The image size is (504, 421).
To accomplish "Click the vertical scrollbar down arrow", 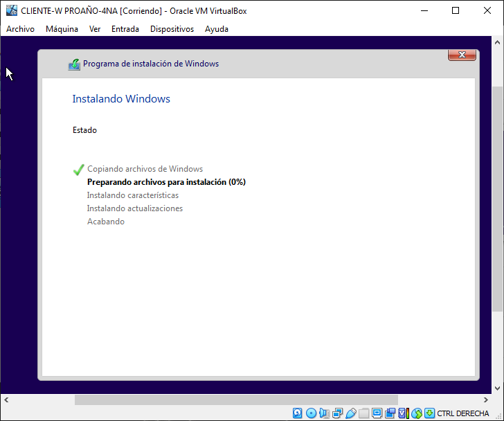I will [x=497, y=388].
